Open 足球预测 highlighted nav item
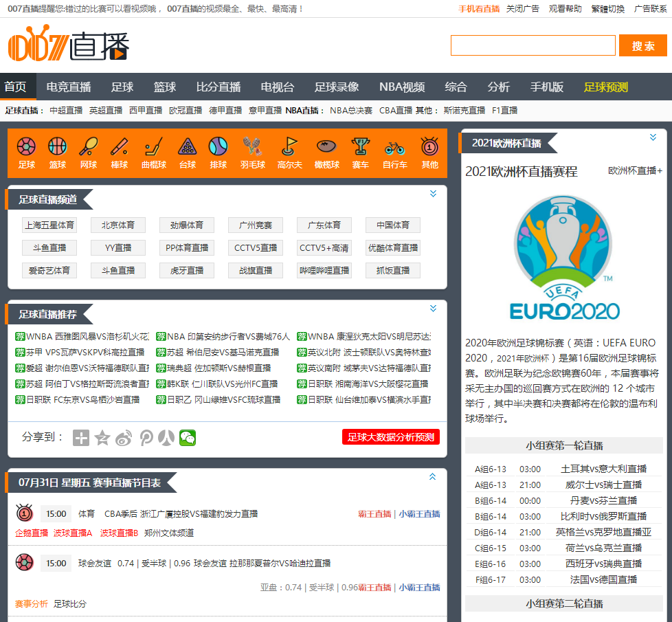 (606, 87)
